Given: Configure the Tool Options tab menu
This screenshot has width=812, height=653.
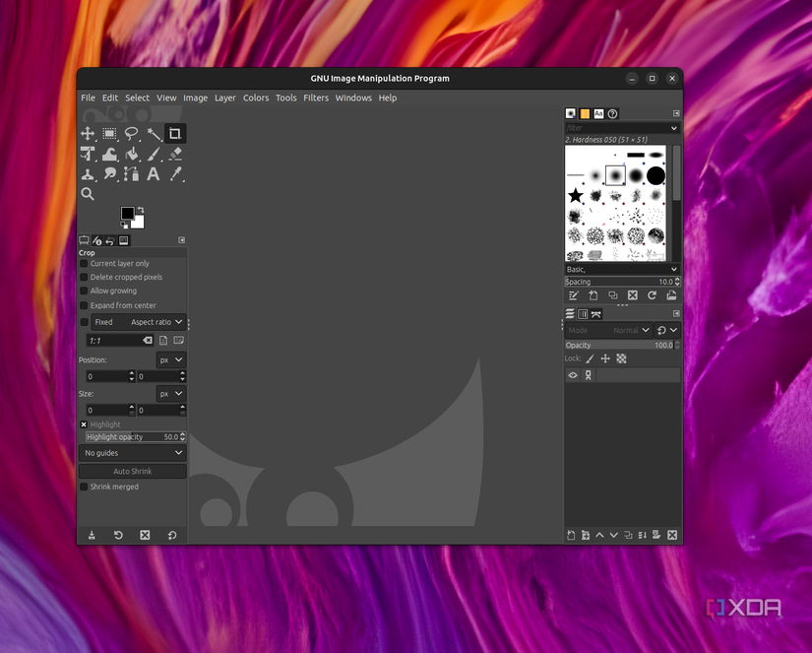Looking at the screenshot, I should 182,240.
